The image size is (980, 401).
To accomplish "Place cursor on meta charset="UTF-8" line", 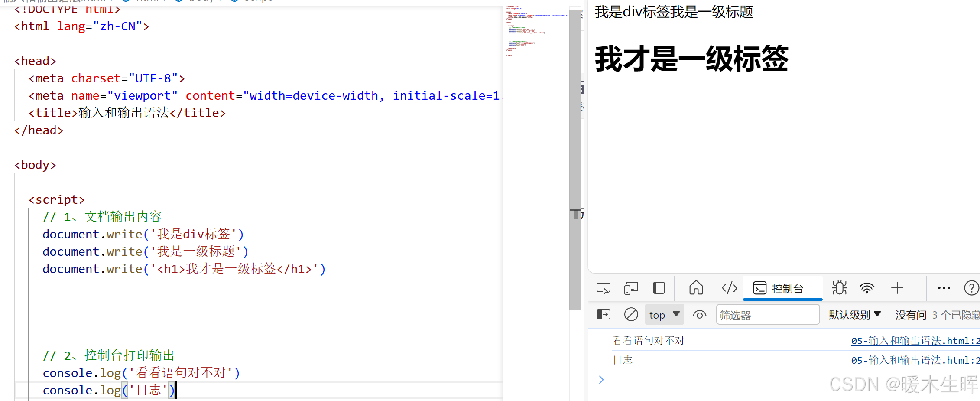I will (107, 78).
